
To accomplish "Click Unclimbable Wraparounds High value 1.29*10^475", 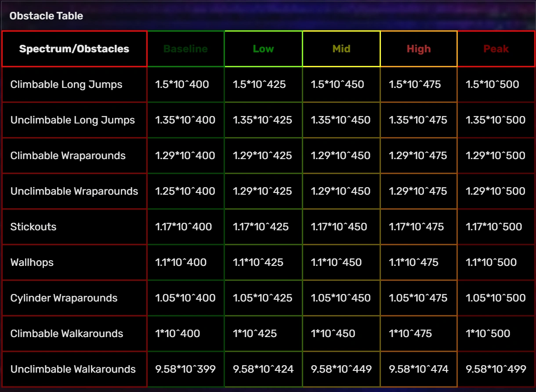I will [418, 191].
